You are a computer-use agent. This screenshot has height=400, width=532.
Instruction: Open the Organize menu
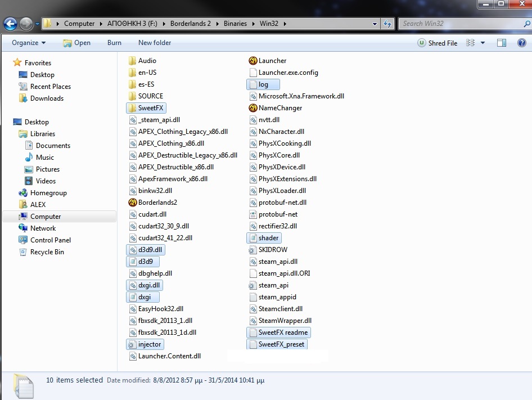pyautogui.click(x=29, y=43)
